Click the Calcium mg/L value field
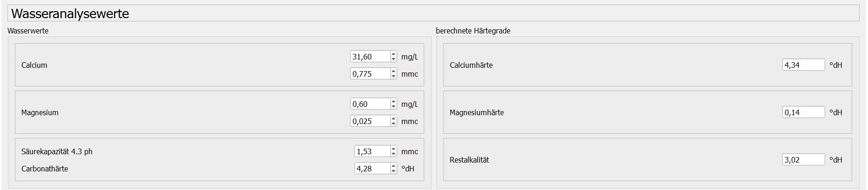This screenshot has width=868, height=190. (370, 57)
